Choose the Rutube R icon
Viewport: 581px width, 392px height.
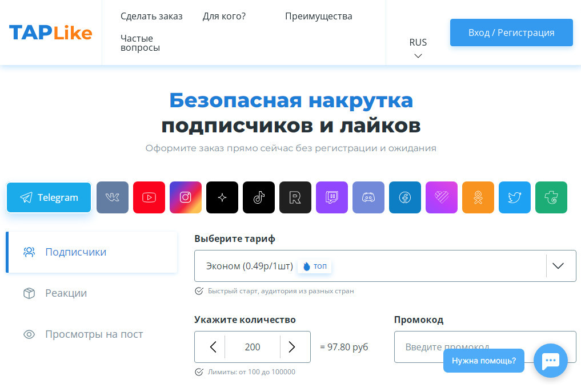295,197
